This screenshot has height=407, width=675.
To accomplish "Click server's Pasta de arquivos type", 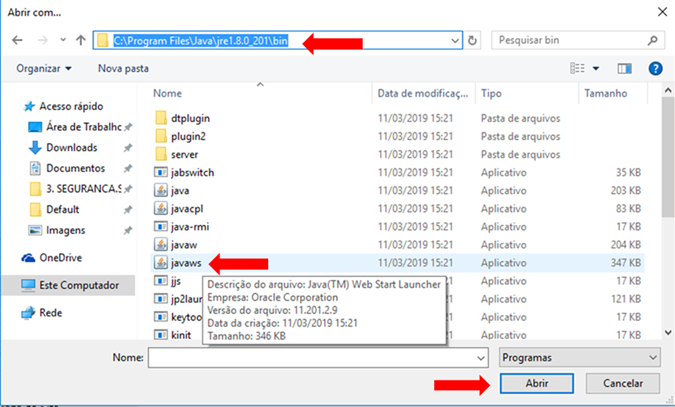I will [520, 154].
